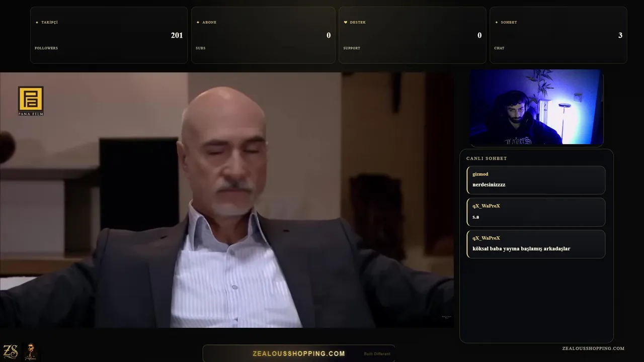
Task: Click the SUBS caption text
Action: click(x=200, y=48)
